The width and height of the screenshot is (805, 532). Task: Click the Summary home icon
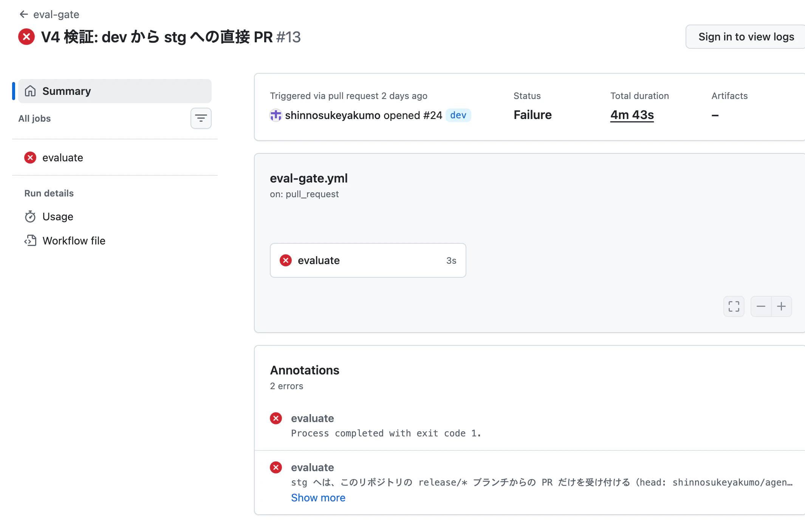pyautogui.click(x=30, y=91)
